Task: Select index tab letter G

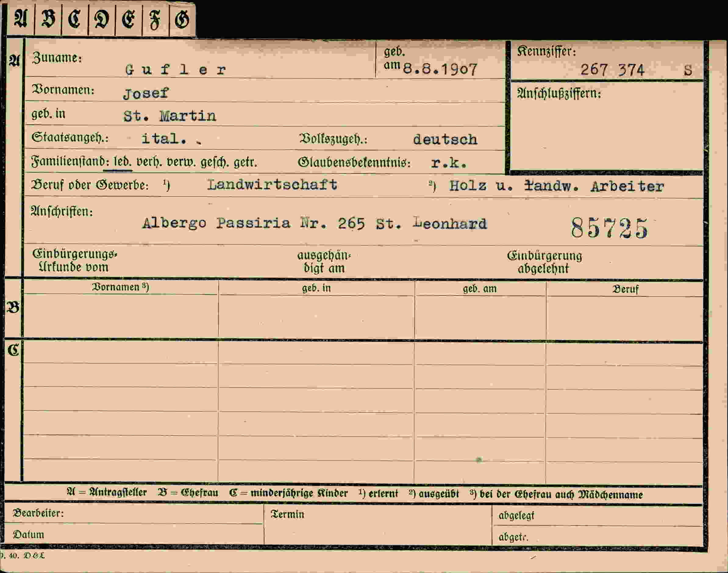Action: point(182,20)
